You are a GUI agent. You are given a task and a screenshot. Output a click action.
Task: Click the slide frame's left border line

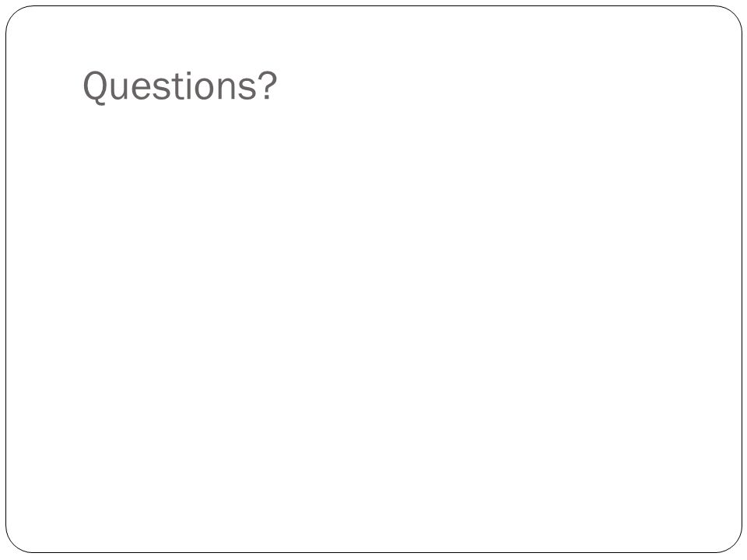tap(6, 280)
